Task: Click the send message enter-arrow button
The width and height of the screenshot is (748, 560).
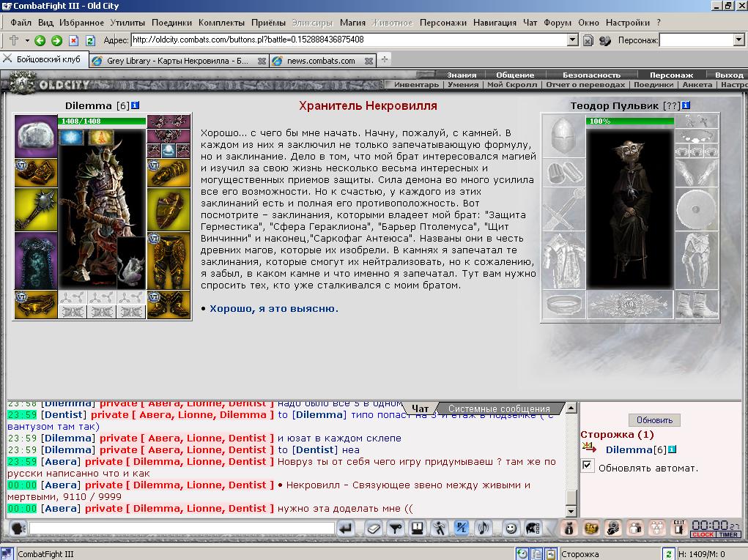Action: 345,528
